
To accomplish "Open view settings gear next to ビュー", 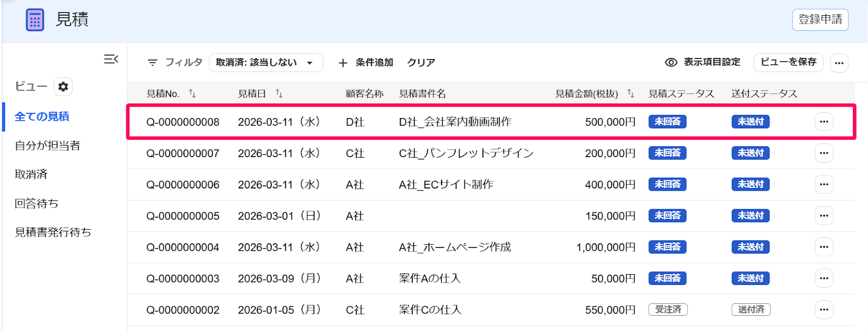I will (63, 87).
